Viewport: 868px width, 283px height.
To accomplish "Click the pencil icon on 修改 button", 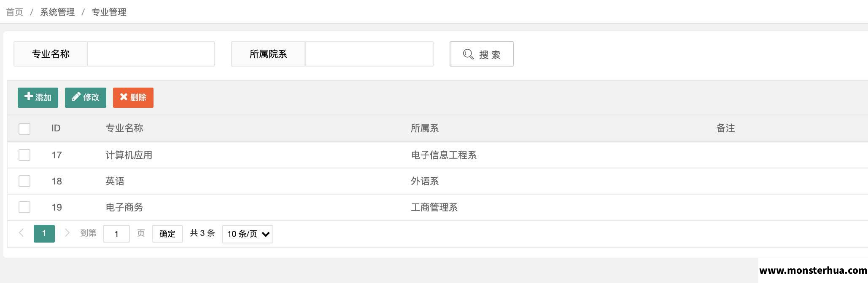I will click(x=76, y=97).
